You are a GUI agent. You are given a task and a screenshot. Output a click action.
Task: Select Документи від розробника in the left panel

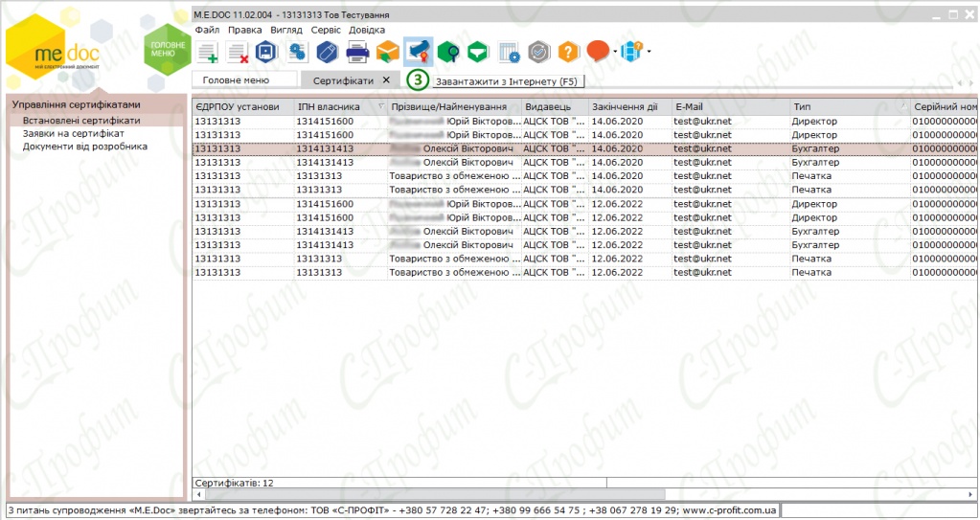[85, 147]
